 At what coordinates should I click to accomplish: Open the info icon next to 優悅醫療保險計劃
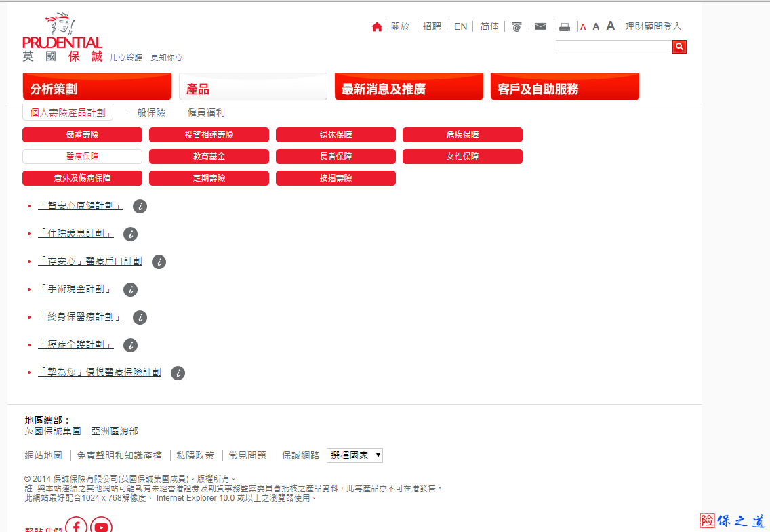point(178,373)
